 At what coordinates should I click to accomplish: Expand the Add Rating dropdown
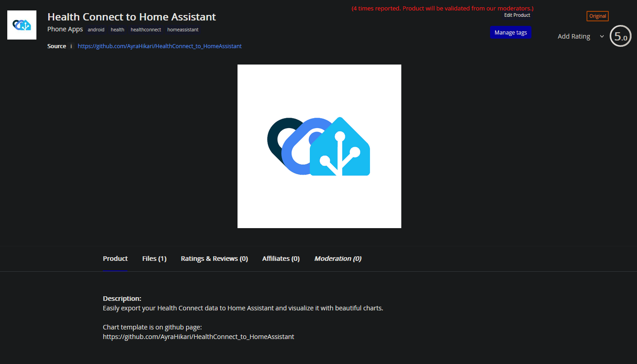581,36
